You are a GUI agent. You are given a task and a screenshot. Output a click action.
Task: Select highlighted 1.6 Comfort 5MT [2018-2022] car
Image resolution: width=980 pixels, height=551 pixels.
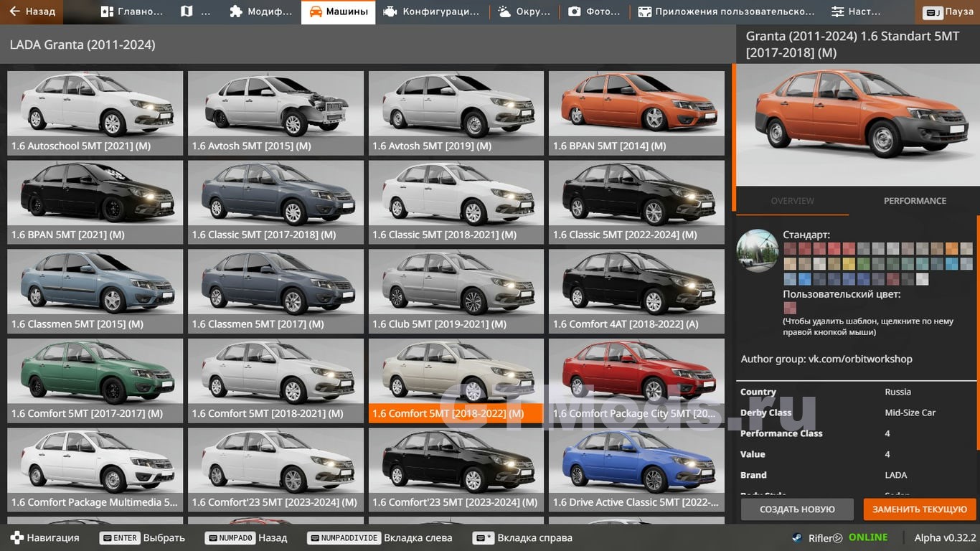coord(456,380)
